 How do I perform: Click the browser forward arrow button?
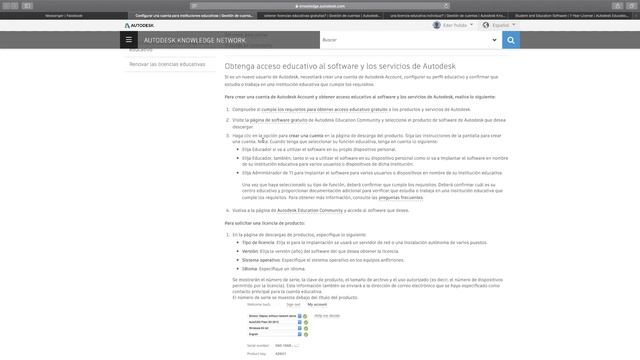pos(14,6)
